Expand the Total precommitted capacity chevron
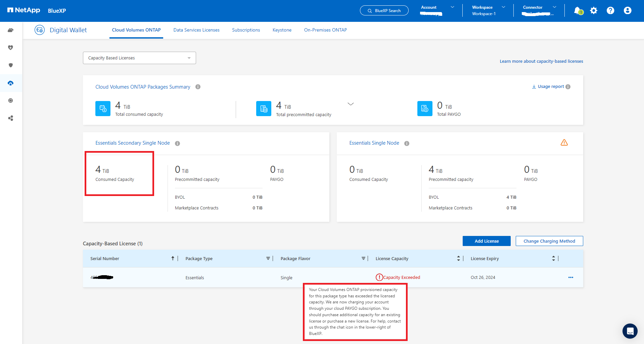The height and width of the screenshot is (344, 644). pos(351,104)
